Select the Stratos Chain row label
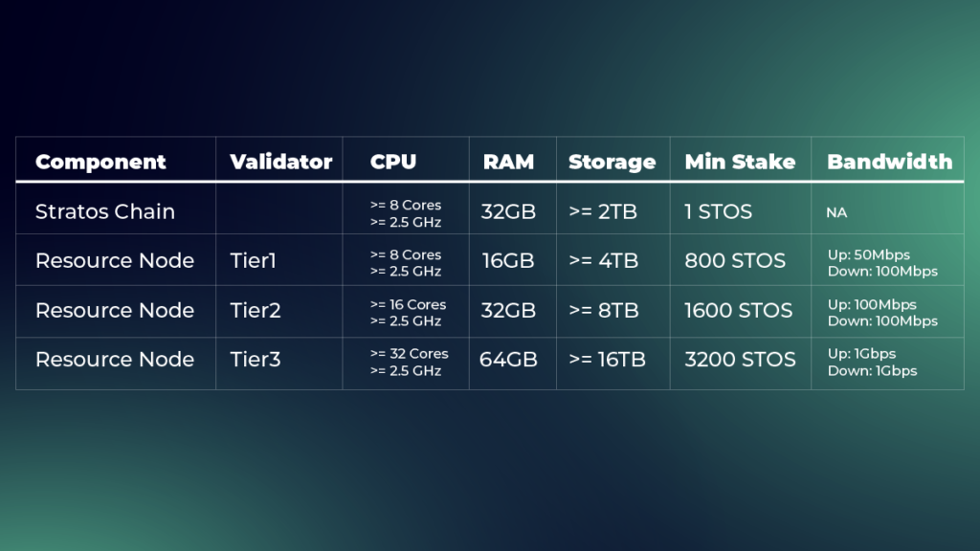 click(105, 211)
